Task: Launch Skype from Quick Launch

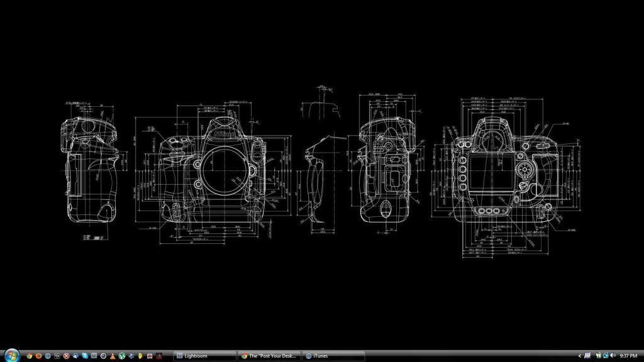Action: click(85, 356)
